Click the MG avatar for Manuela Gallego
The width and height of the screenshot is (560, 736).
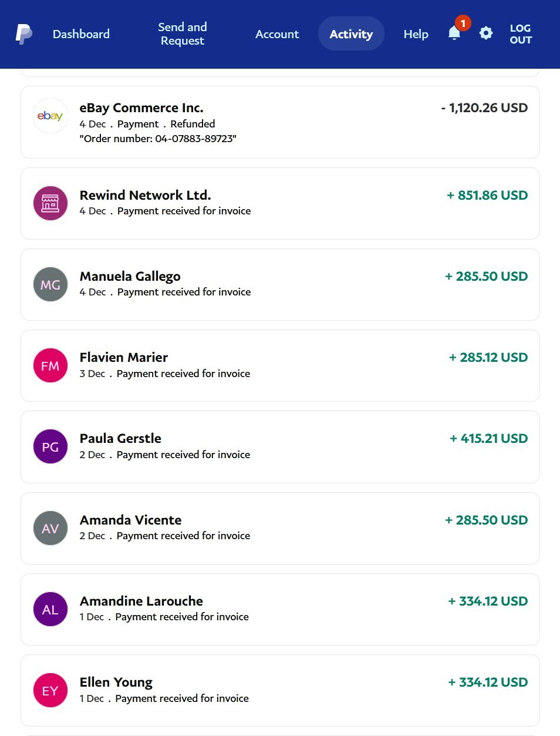pyautogui.click(x=50, y=284)
